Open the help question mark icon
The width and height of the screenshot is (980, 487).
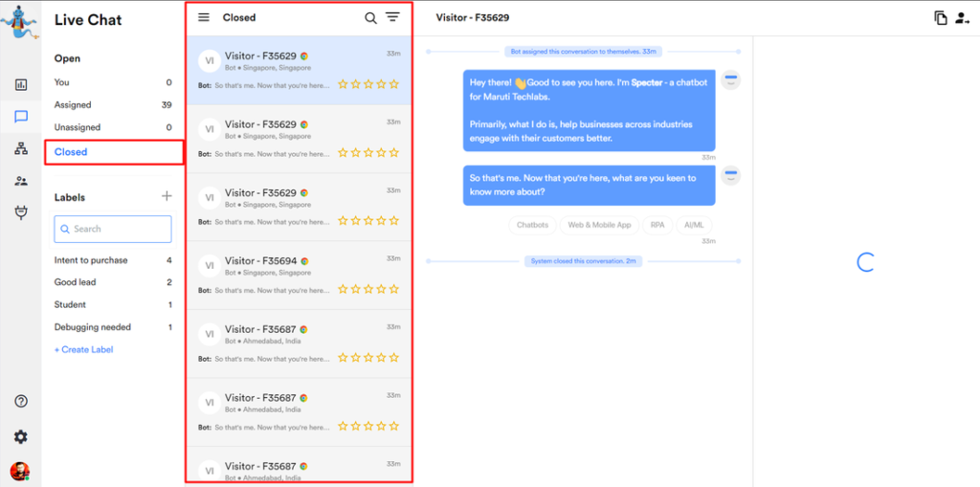[21, 402]
